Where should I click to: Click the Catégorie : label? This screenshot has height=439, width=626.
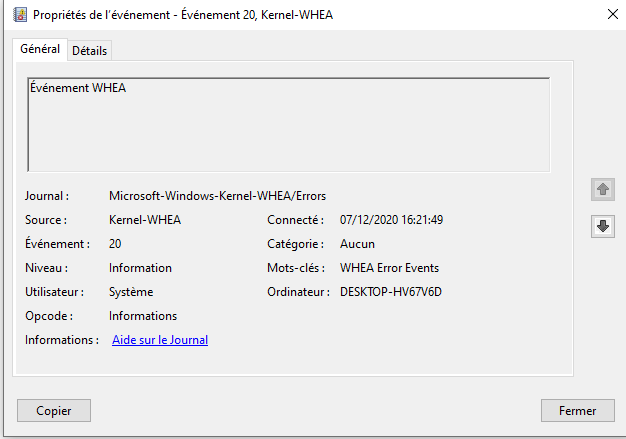pyautogui.click(x=295, y=244)
